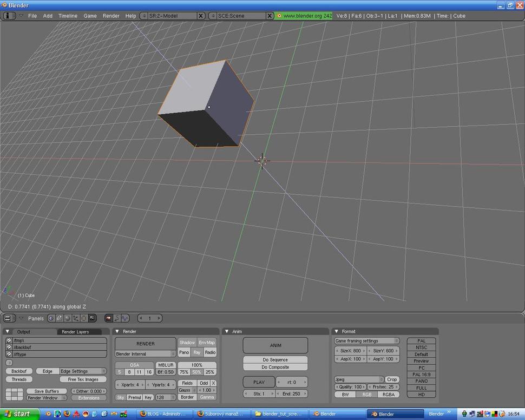
Task: Select the Script context icon in Panels
Action: coord(59,318)
